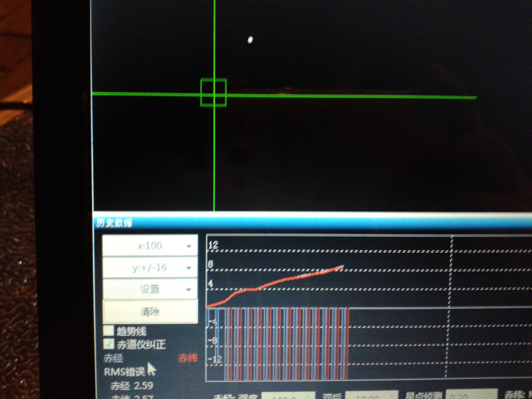Screen dimensions: 532x399
Task: Open the x:100 scale dropdown
Action: click(x=150, y=246)
